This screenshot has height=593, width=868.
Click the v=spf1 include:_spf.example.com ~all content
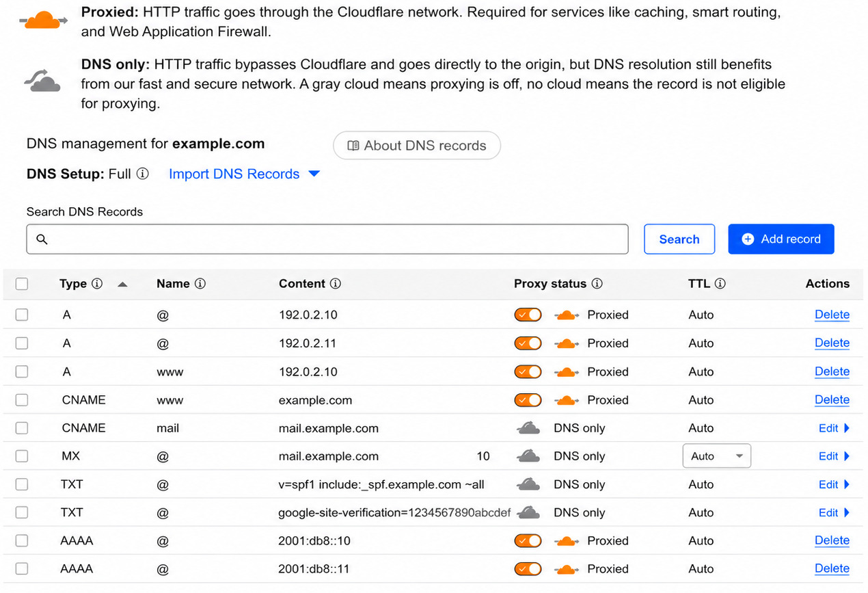(381, 484)
